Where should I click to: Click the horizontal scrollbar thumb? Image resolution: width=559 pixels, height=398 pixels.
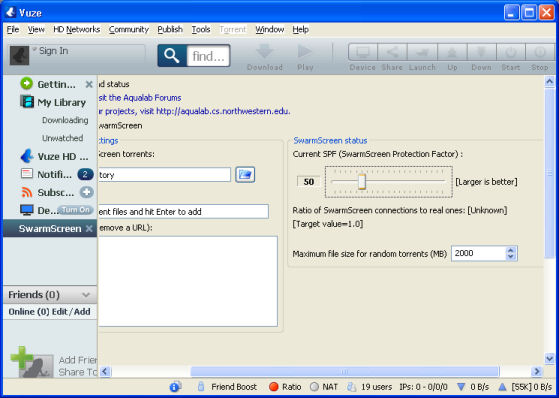pos(345,372)
